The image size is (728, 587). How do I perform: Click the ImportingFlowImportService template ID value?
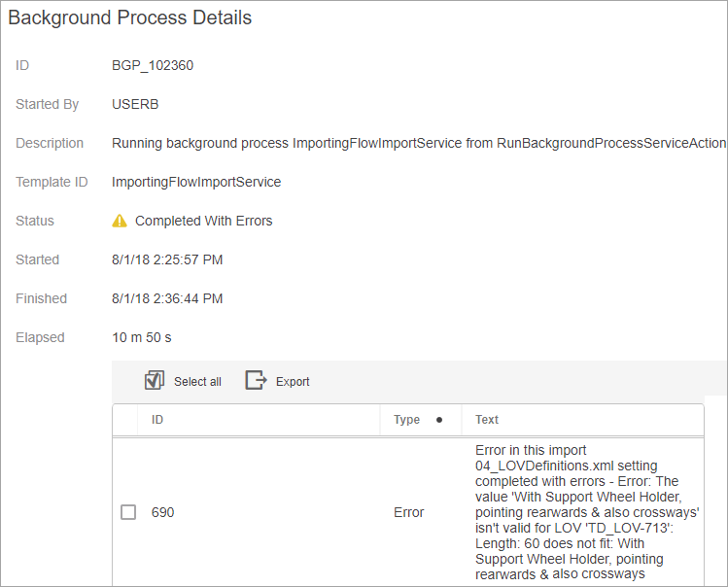tap(196, 182)
